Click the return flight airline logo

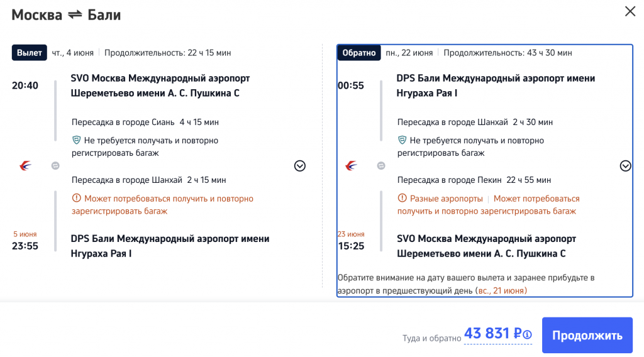(351, 166)
